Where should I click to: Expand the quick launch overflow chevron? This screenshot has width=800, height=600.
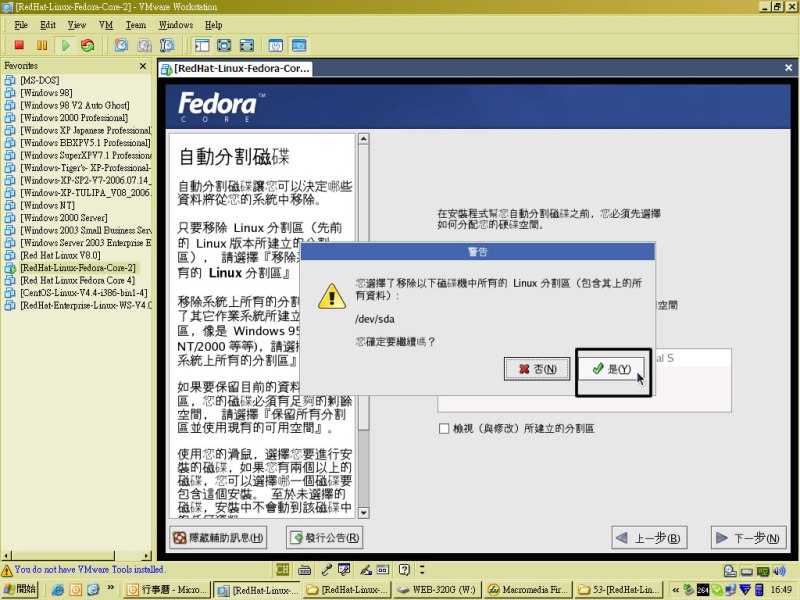pyautogui.click(x=110, y=588)
